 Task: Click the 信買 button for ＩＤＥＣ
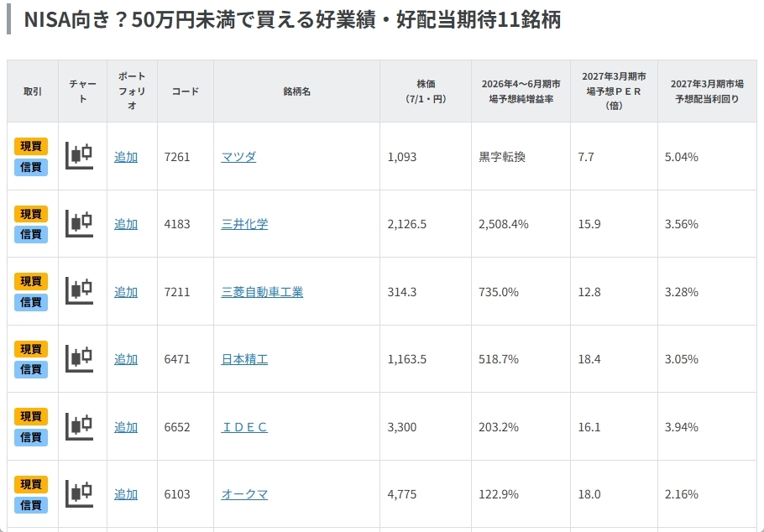click(31, 437)
